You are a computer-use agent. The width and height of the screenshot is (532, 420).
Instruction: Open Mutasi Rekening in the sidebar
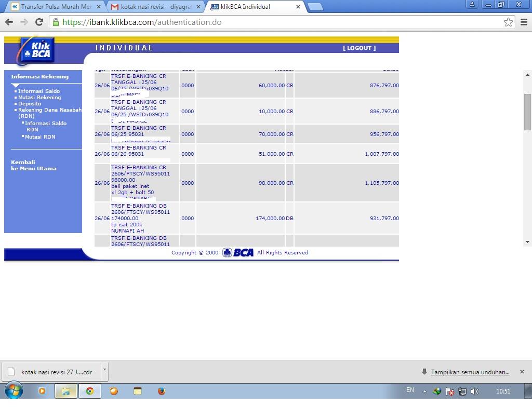pyautogui.click(x=39, y=97)
